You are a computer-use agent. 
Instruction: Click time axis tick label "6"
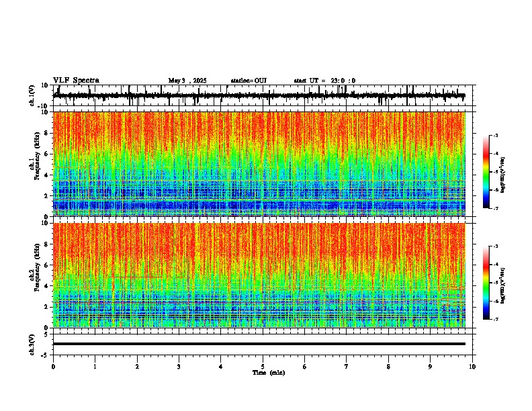click(x=304, y=367)
